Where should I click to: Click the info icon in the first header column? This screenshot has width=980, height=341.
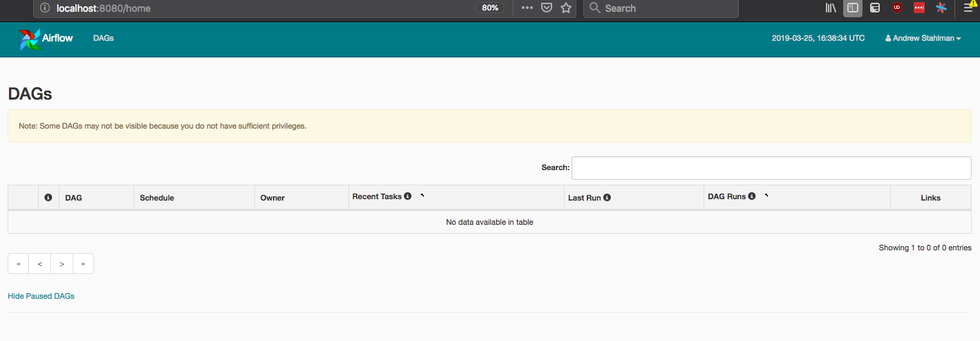coord(48,197)
